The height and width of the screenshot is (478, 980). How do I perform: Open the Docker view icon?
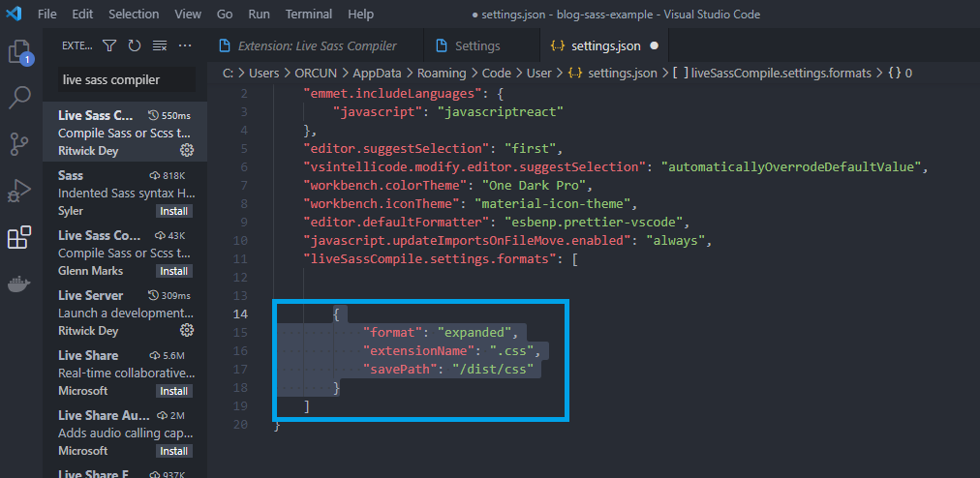[x=19, y=284]
